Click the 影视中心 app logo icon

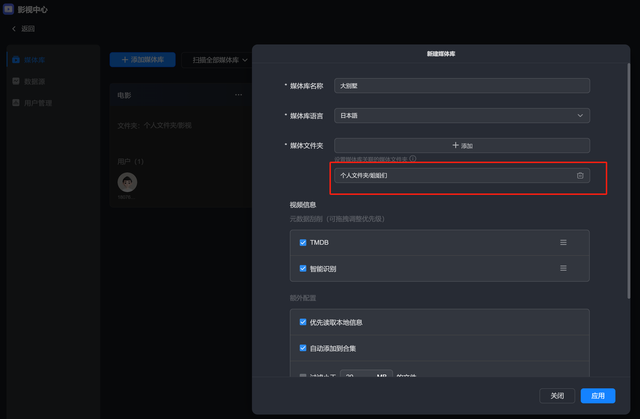point(9,9)
